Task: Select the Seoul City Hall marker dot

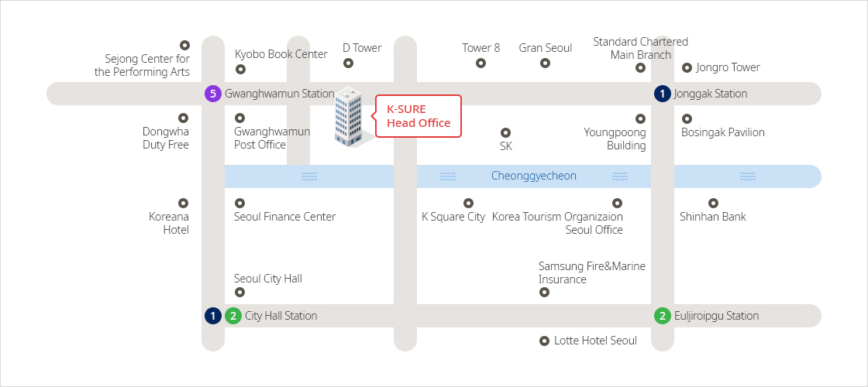Action: click(239, 292)
